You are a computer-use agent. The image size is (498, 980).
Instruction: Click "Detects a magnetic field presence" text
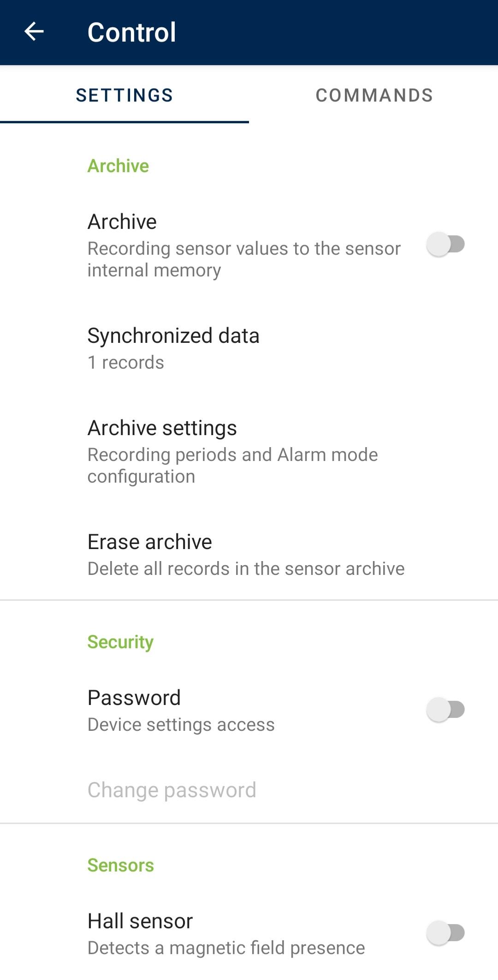pos(226,948)
